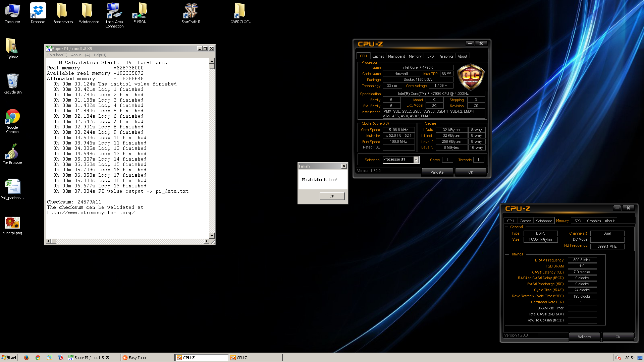Switch to Memory tab in top CPU-Z
644x362 pixels.
(x=415, y=56)
